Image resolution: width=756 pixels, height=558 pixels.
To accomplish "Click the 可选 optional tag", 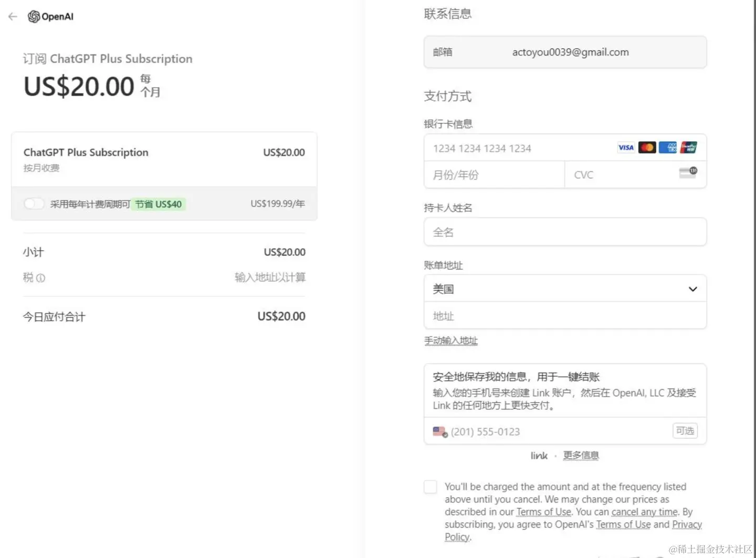I will coord(685,431).
